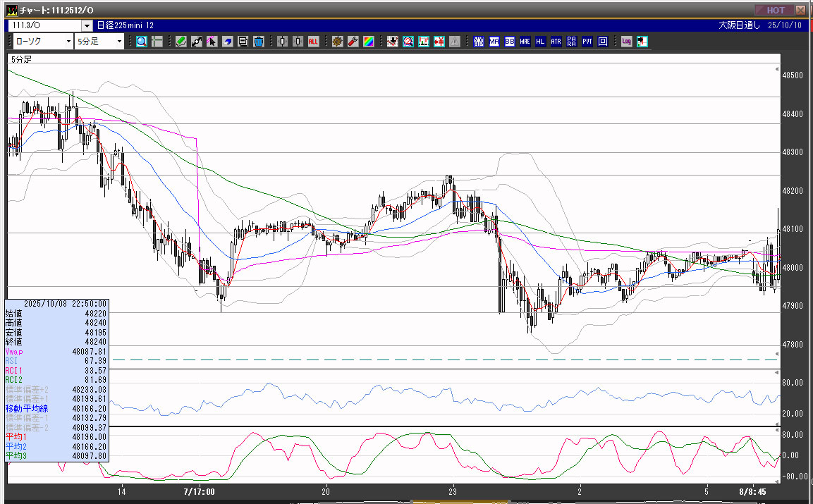813x504 pixels.
Task: Select the arrow pointer cursor tool
Action: (x=212, y=42)
